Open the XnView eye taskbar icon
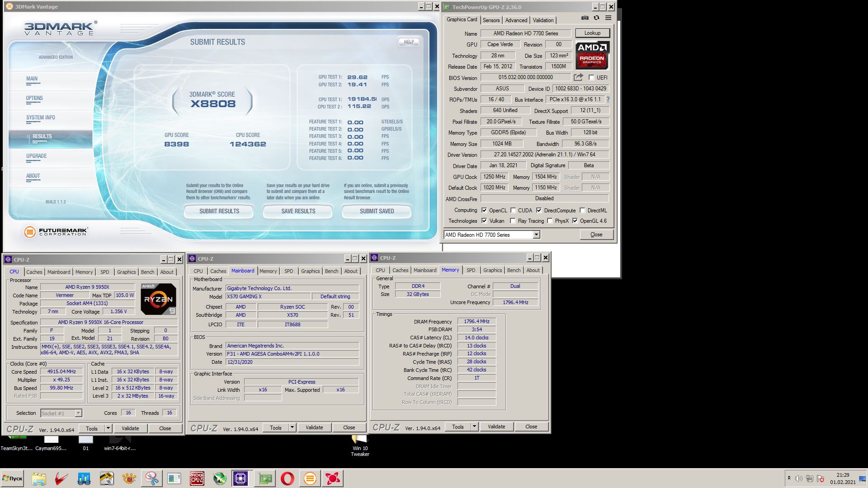Viewport: 868px width, 488px height. [129, 479]
